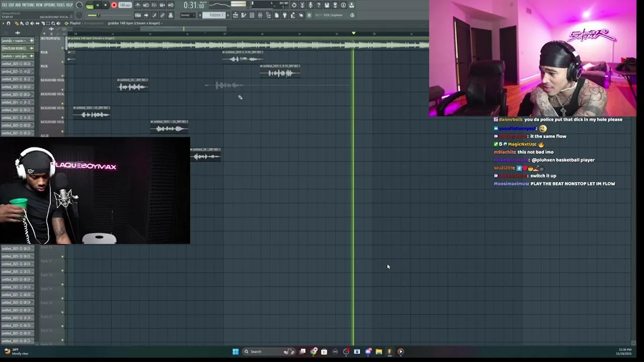This screenshot has height=362, width=644.
Task: Open the Playlist options menu arrow
Action: [x=4, y=23]
